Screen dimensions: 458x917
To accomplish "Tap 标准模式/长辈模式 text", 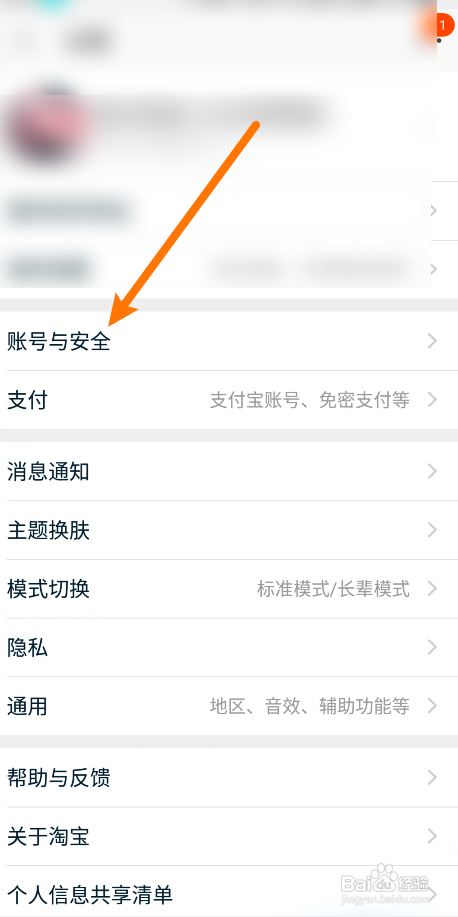I will (x=333, y=589).
